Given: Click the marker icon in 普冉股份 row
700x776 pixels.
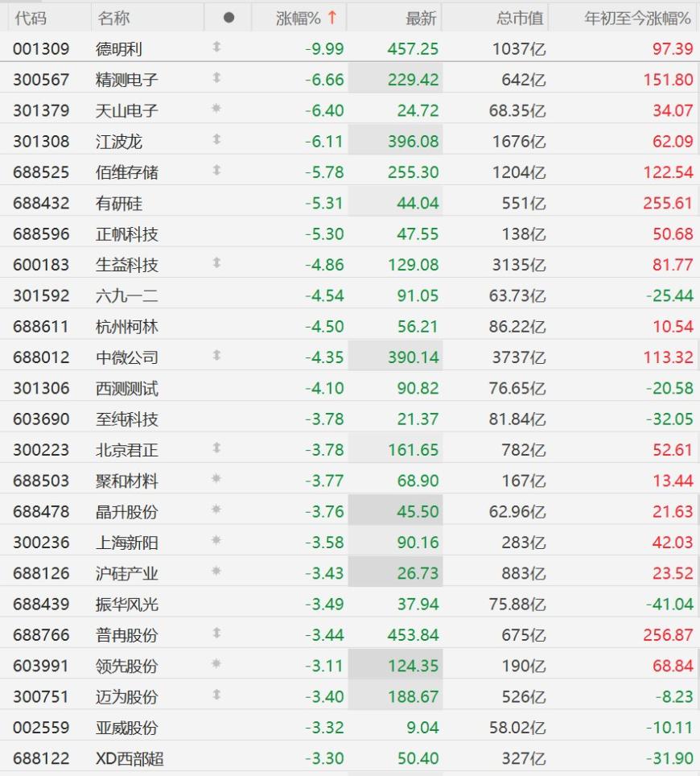Looking at the screenshot, I should (x=216, y=633).
